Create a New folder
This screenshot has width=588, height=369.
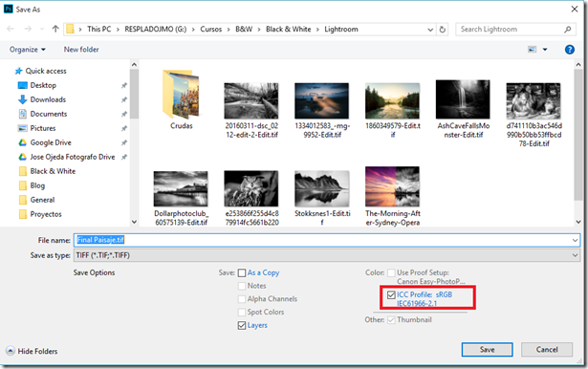81,50
